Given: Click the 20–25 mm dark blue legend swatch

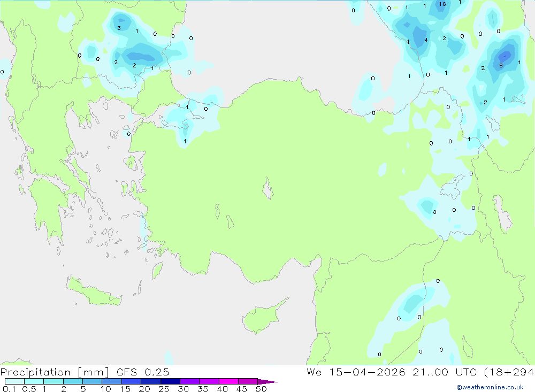Looking at the screenshot, I should tap(151, 381).
